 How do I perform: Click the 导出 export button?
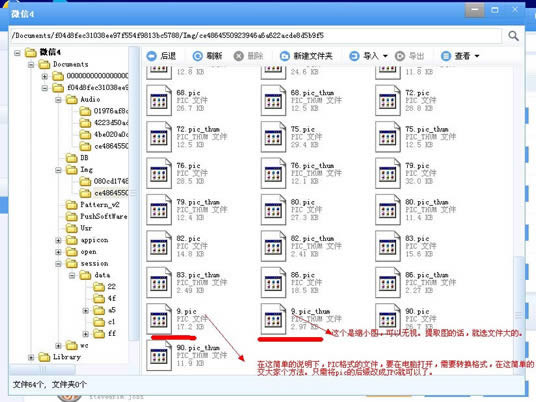(x=410, y=56)
